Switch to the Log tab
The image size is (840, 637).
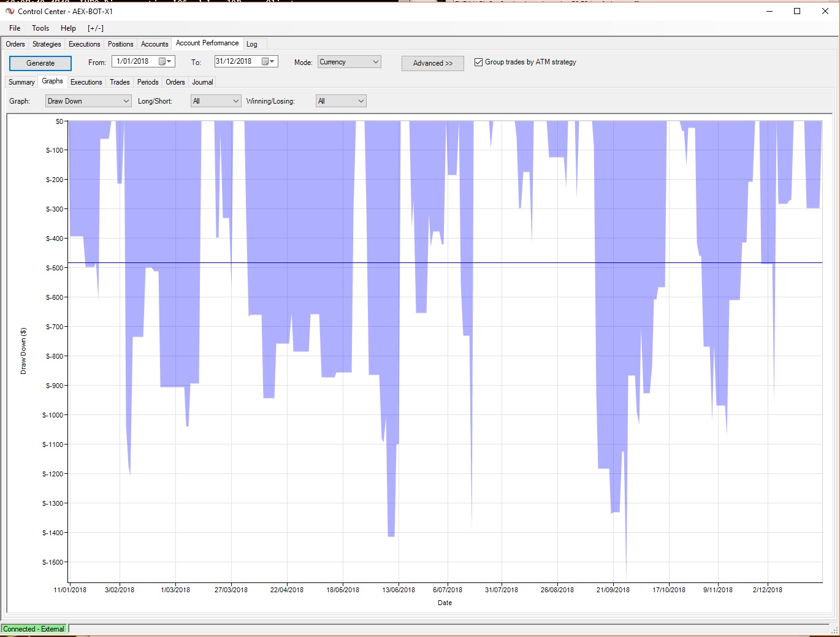coord(252,44)
